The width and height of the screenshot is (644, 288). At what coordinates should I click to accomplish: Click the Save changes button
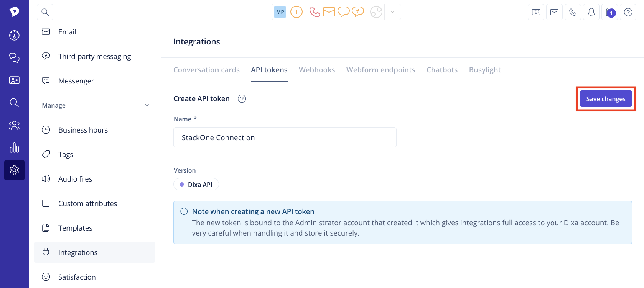(606, 99)
